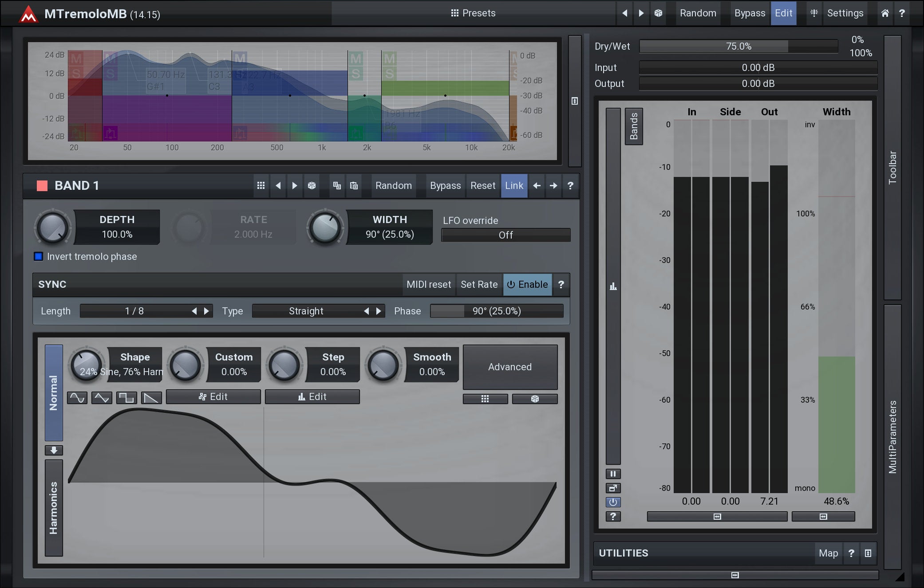Select the sawtooth waveform shape icon

151,397
